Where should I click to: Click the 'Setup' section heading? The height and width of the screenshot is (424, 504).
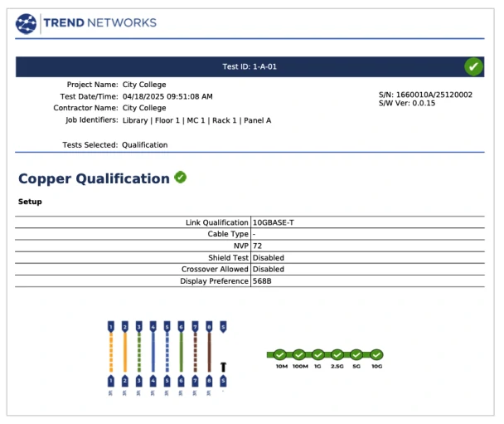click(30, 202)
